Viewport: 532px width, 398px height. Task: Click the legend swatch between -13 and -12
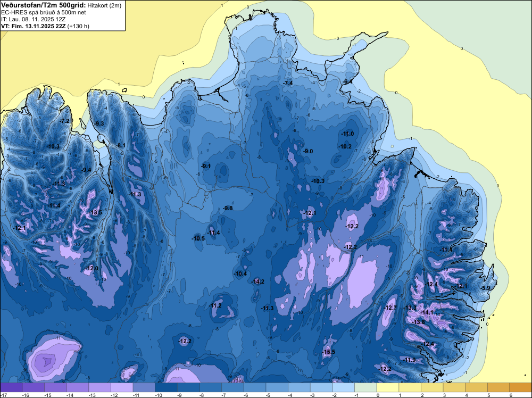pos(100,387)
